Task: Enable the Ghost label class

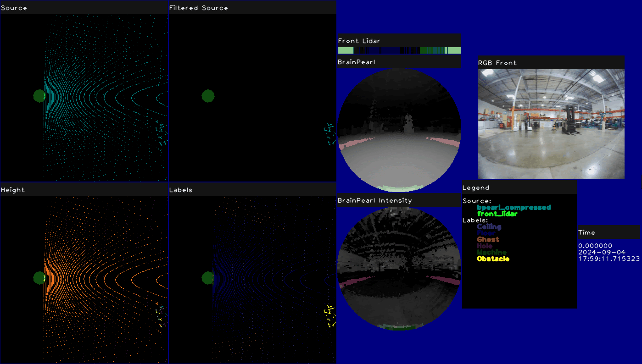Action: (x=488, y=239)
